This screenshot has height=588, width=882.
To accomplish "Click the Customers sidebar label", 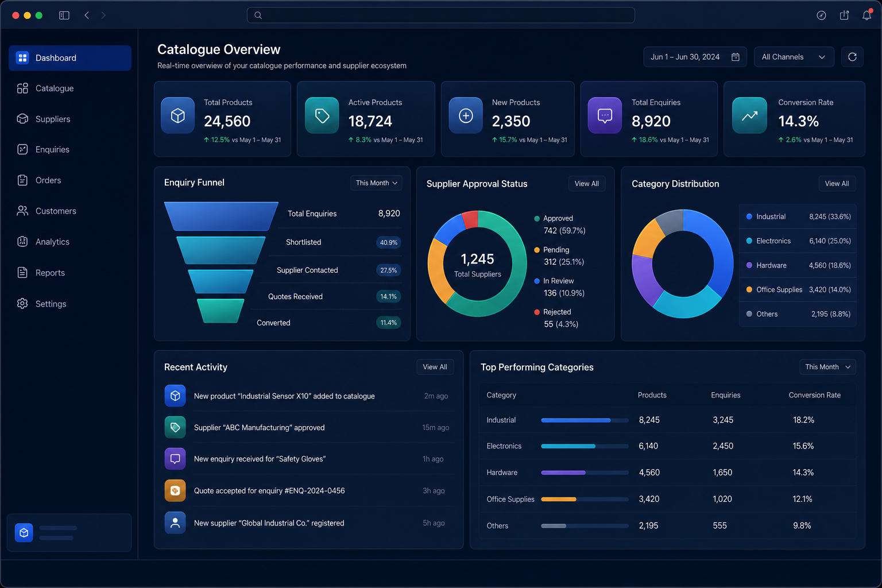I will click(56, 211).
